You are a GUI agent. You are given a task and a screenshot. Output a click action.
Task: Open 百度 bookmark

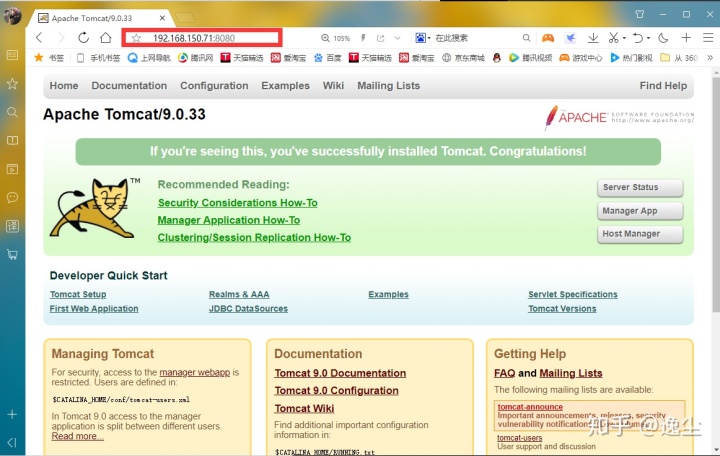click(327, 57)
